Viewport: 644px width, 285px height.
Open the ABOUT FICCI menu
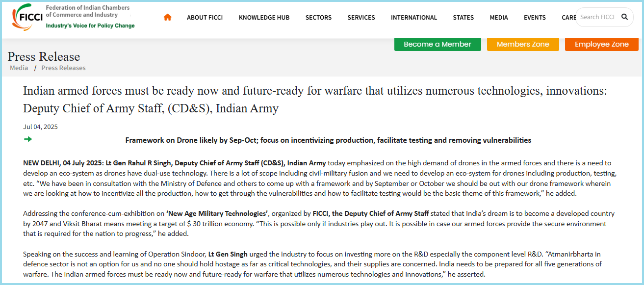[205, 18]
